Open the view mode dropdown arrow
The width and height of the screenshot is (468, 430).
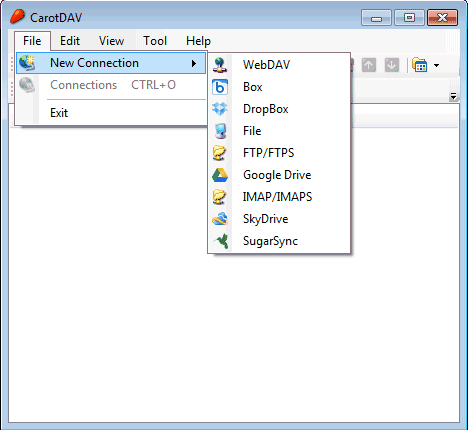point(436,65)
